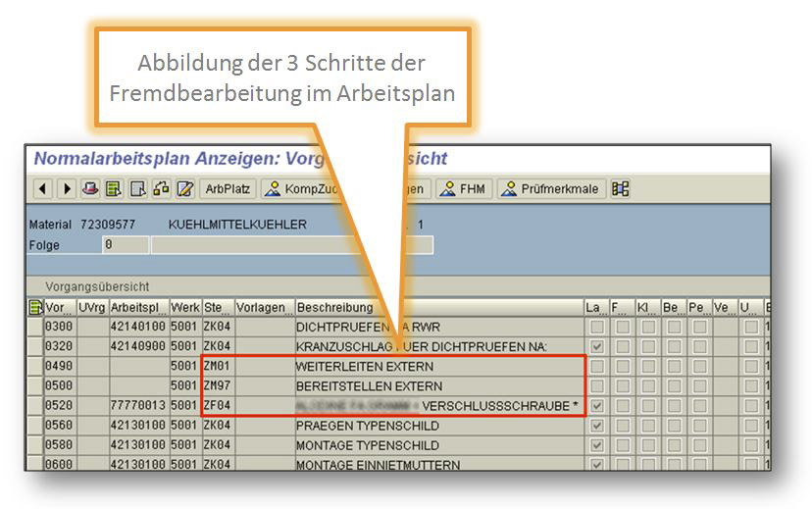The height and width of the screenshot is (509, 812).
Task: Click the table layout icon after Prüfmerkmale
Action: tap(620, 189)
